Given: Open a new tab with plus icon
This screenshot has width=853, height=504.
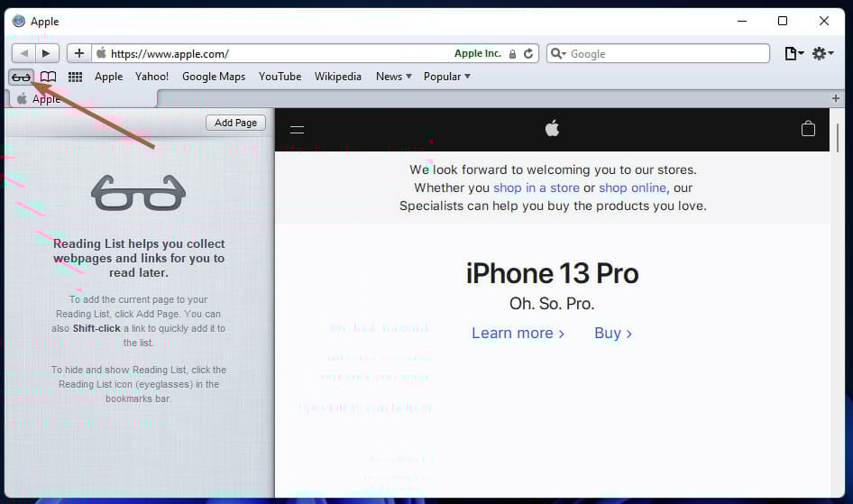Looking at the screenshot, I should pyautogui.click(x=836, y=98).
